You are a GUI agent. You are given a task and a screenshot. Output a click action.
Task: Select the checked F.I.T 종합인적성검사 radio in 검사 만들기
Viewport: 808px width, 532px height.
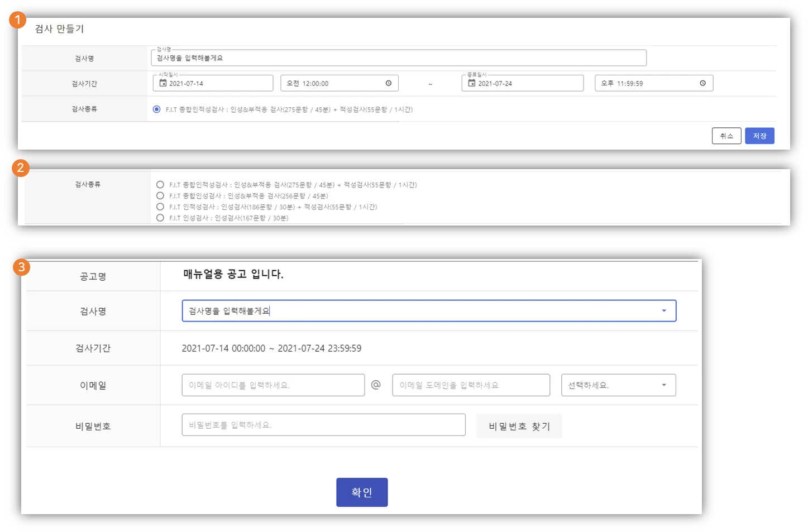click(x=157, y=109)
